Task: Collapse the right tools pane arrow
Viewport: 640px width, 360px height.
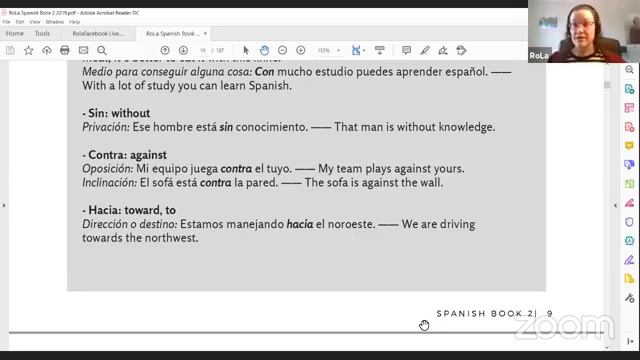Action: click(x=615, y=205)
